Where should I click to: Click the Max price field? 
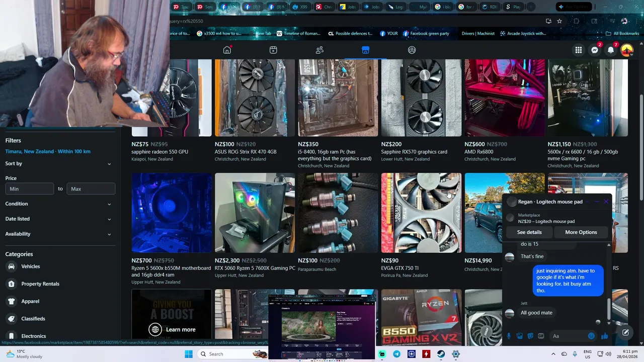point(91,189)
